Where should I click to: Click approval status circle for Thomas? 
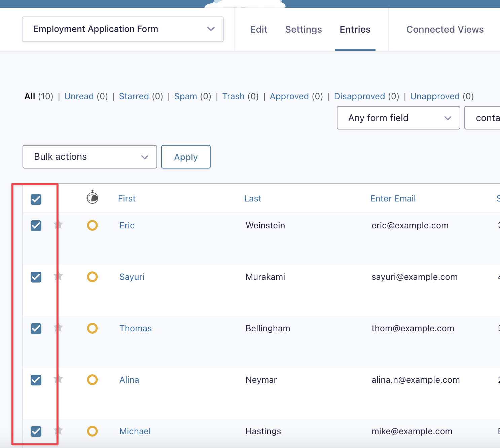[92, 328]
